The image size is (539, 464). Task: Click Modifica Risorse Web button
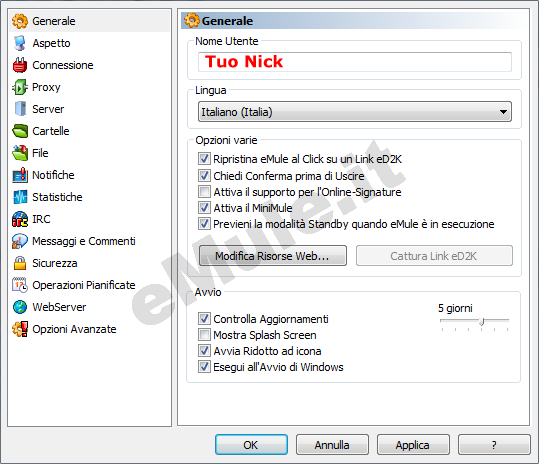click(x=273, y=256)
